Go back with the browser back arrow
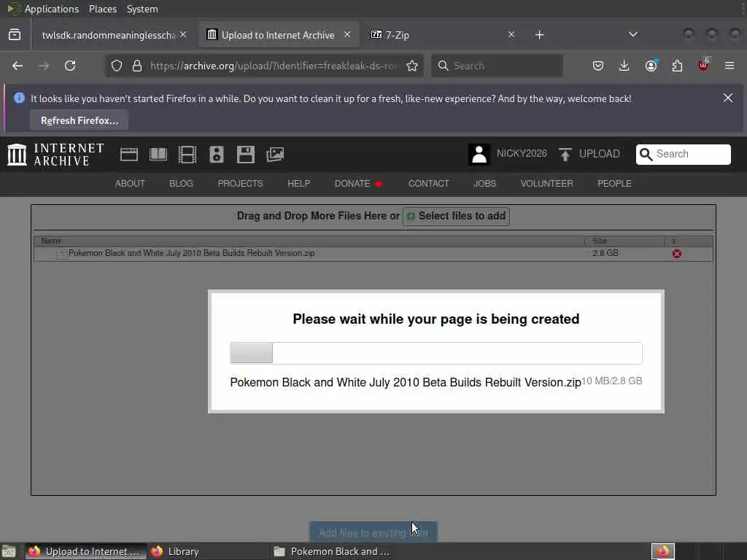The height and width of the screenshot is (560, 747). click(18, 66)
